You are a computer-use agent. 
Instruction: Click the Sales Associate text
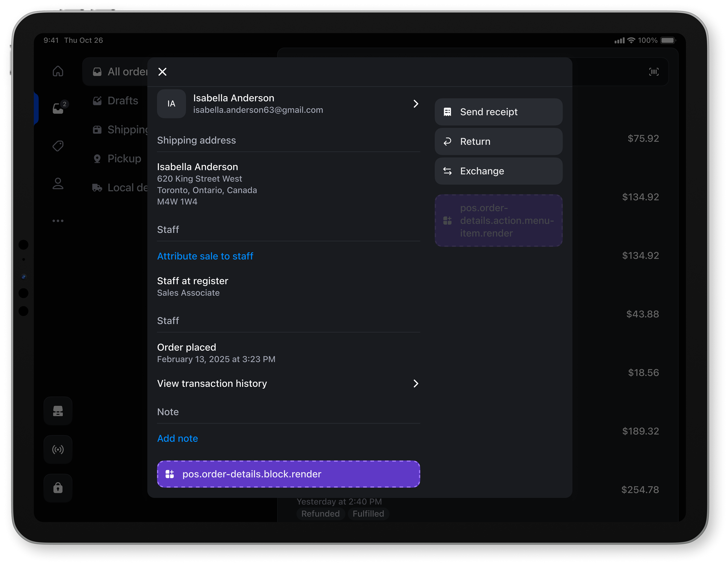pos(188,293)
